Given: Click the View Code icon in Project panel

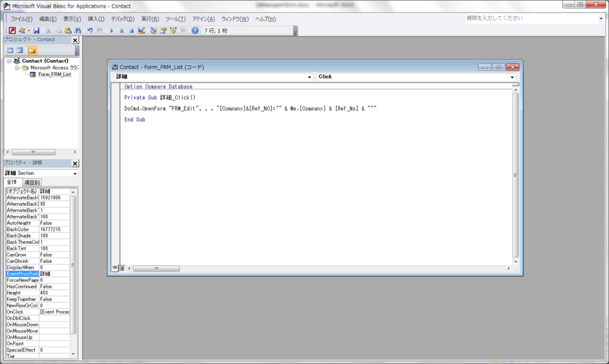Looking at the screenshot, I should pos(10,51).
